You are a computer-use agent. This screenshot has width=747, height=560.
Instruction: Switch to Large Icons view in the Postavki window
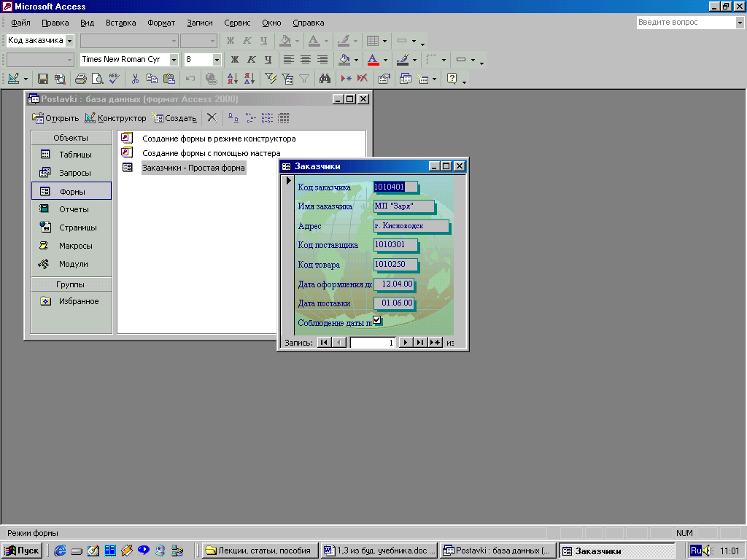tap(233, 117)
